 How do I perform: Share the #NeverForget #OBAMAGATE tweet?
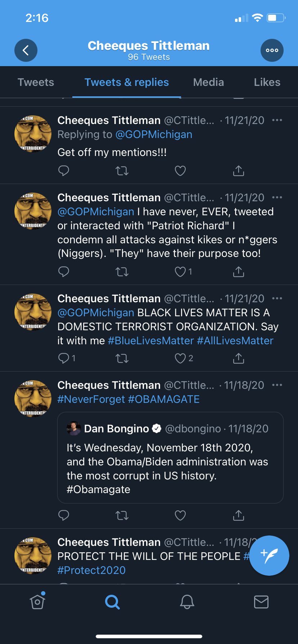click(x=239, y=516)
